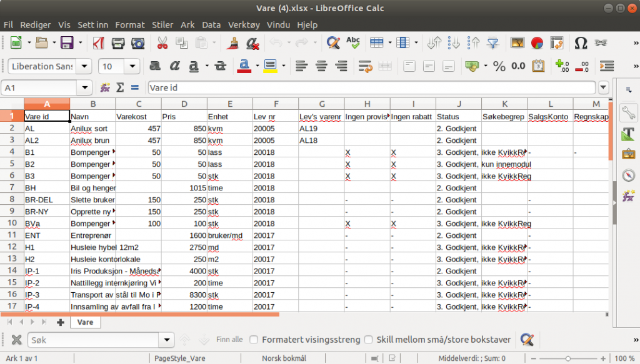The width and height of the screenshot is (640, 364).
Task: Clone formatting with the paintbrush
Action: click(233, 43)
